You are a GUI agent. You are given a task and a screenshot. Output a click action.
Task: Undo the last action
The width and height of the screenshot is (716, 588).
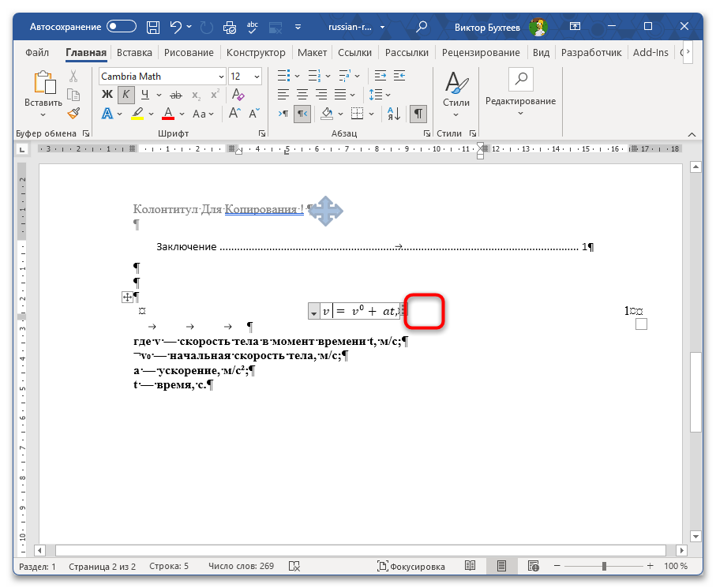pos(176,27)
